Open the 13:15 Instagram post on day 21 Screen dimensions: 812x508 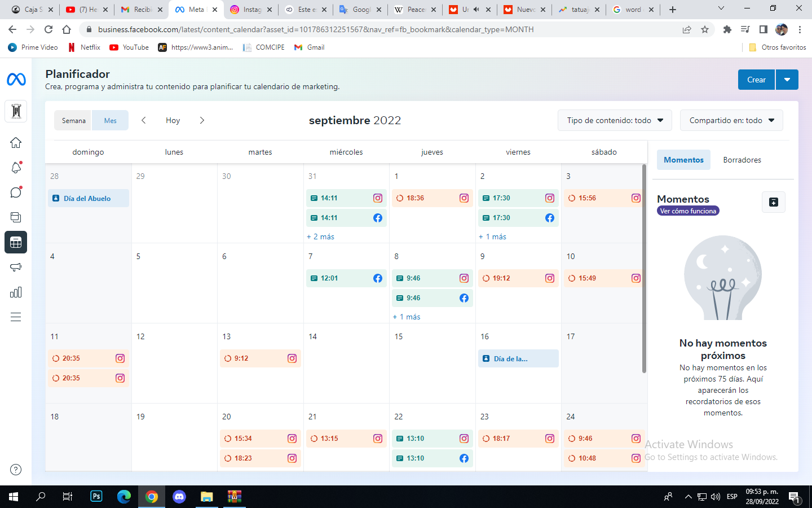pos(346,439)
